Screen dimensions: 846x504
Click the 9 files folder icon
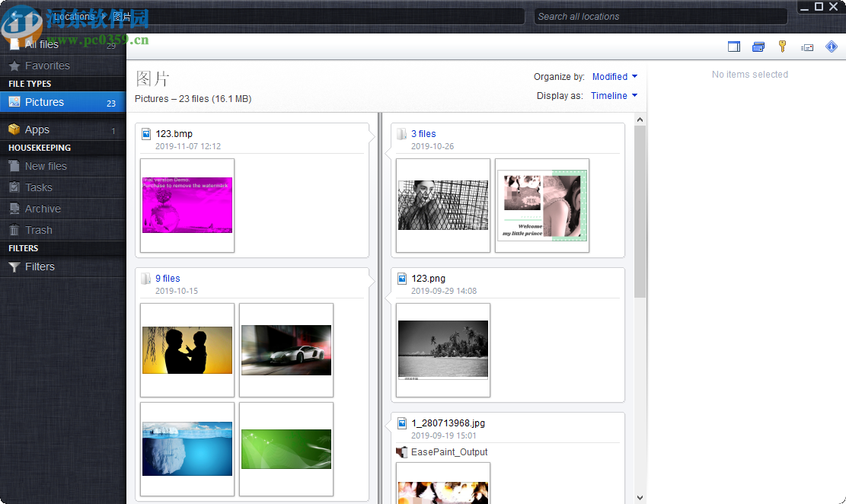click(x=145, y=279)
